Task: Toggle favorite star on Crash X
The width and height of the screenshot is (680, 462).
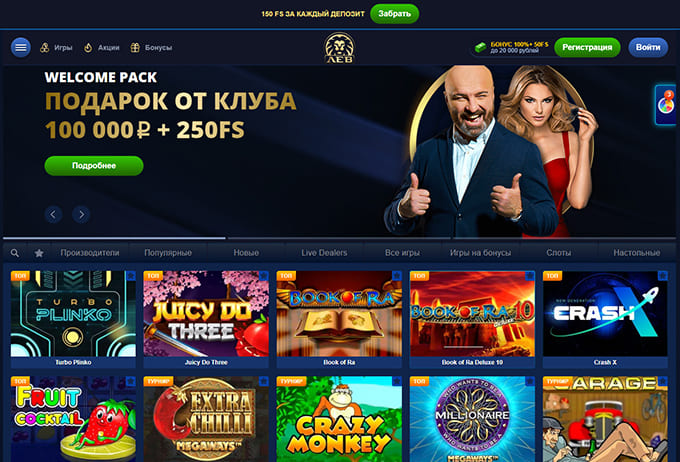Action: [663, 276]
